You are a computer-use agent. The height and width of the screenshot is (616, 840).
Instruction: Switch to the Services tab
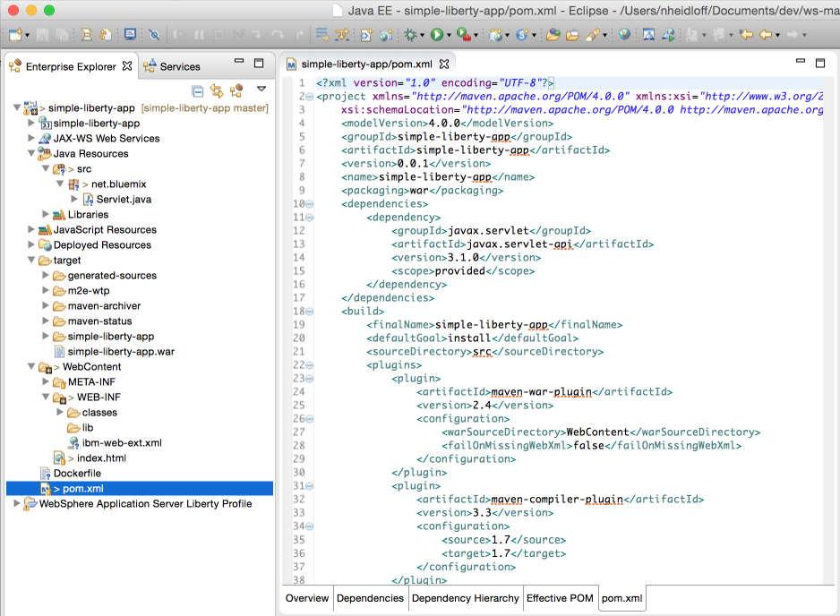173,66
